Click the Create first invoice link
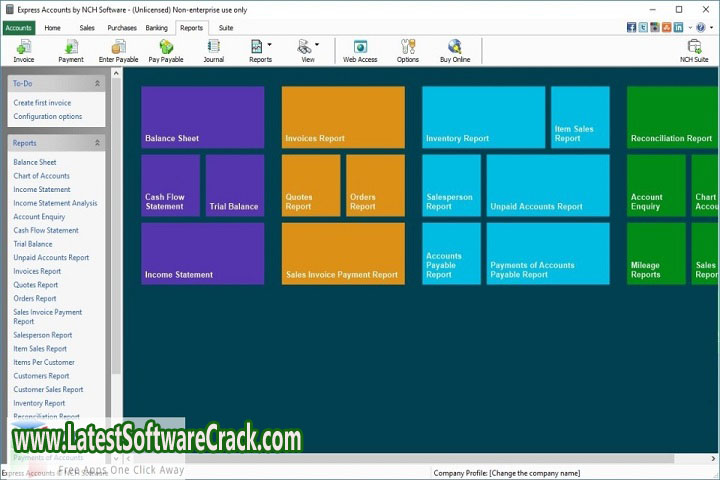This screenshot has width=720, height=480. pyautogui.click(x=42, y=103)
